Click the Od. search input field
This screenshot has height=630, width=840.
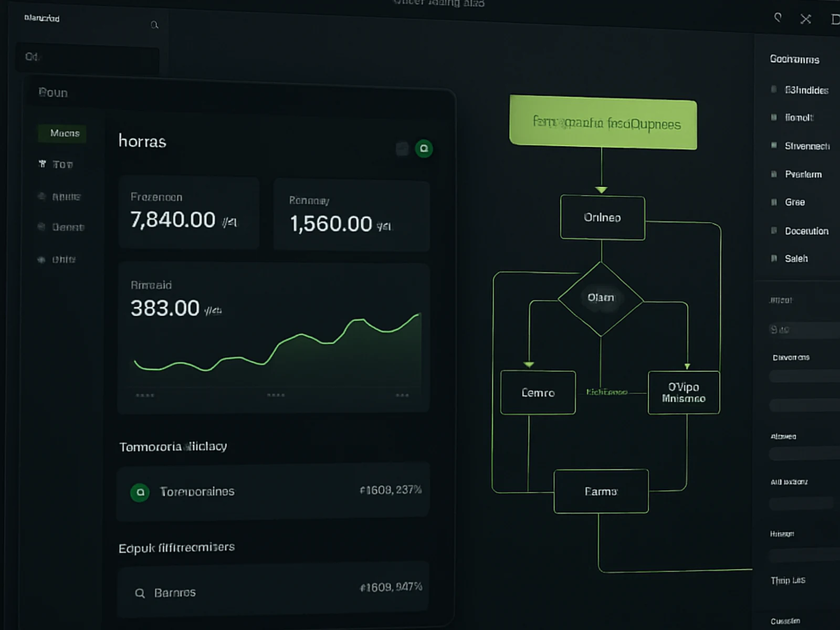coord(87,58)
